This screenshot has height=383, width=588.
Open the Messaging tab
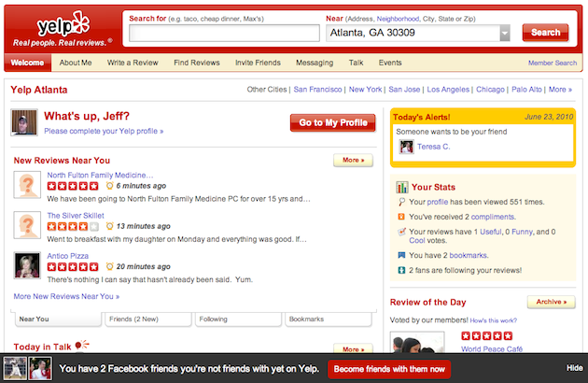315,63
